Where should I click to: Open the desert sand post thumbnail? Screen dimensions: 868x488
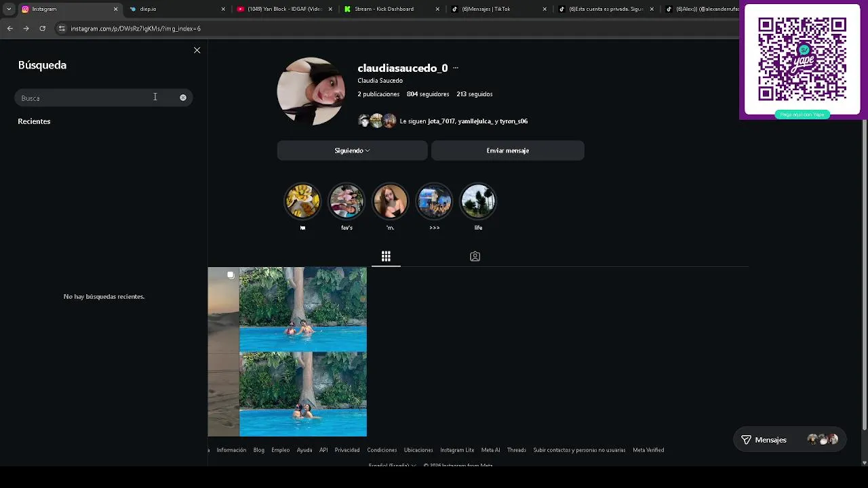click(223, 352)
